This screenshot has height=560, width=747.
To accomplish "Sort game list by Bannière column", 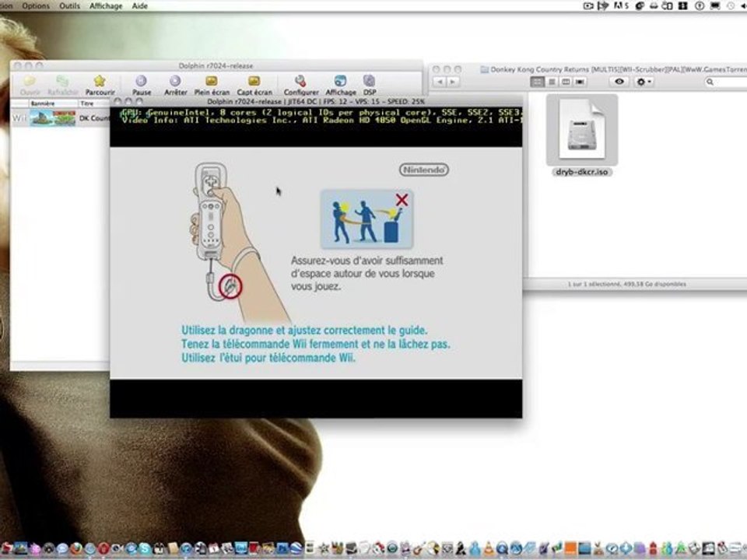I will pos(53,103).
